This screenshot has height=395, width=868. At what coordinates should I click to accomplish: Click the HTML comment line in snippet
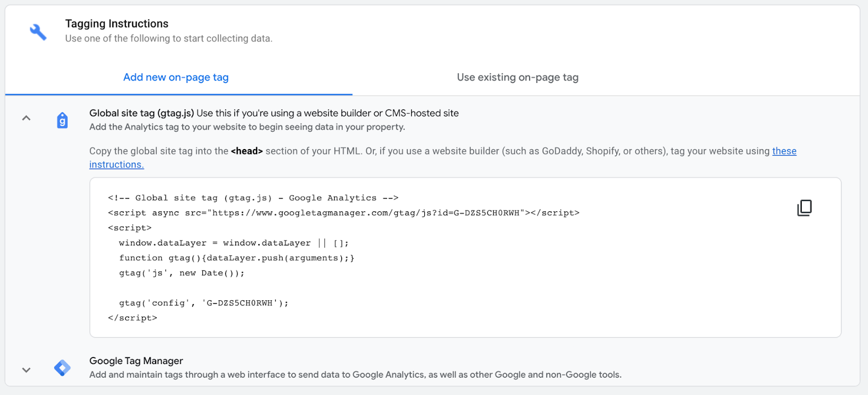coord(253,198)
